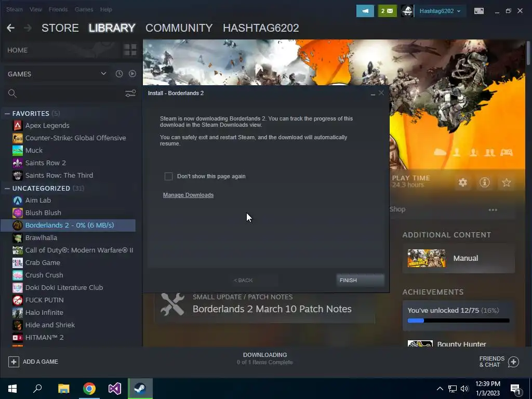Open the ellipsis more-links menu
The height and width of the screenshot is (399, 532).
(493, 210)
